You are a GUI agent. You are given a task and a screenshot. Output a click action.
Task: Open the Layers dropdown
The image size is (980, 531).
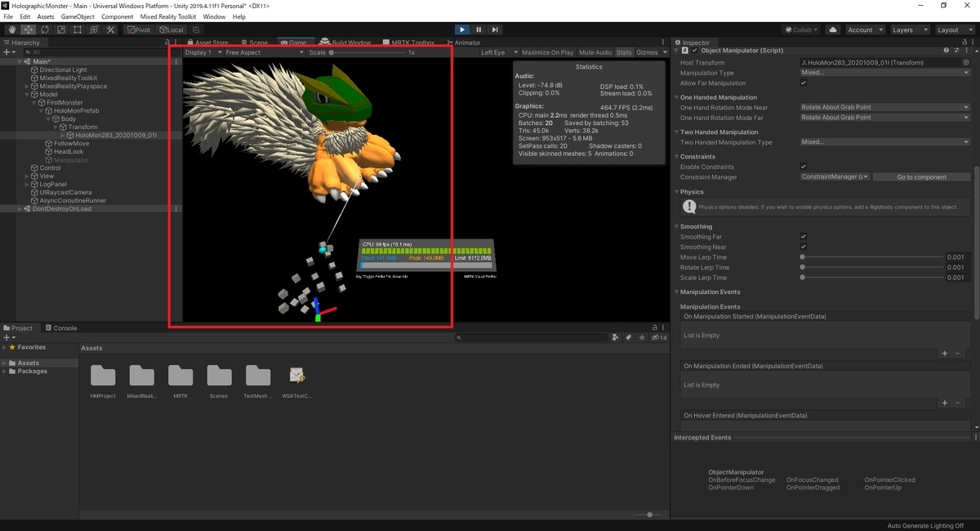(909, 29)
